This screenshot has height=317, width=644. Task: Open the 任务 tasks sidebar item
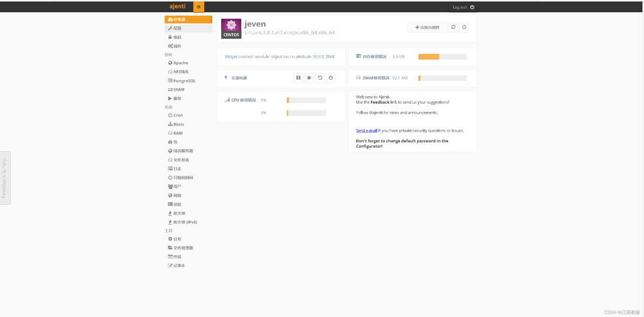pyautogui.click(x=188, y=239)
